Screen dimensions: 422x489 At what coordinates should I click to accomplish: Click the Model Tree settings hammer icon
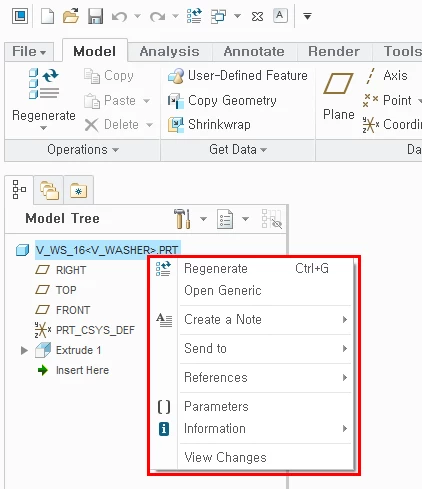[x=182, y=219]
